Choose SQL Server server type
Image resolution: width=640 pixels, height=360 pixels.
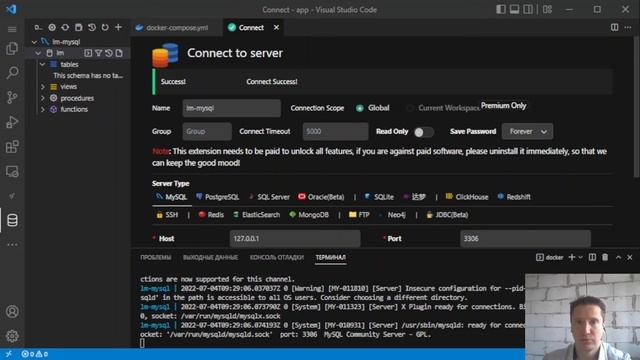point(269,197)
